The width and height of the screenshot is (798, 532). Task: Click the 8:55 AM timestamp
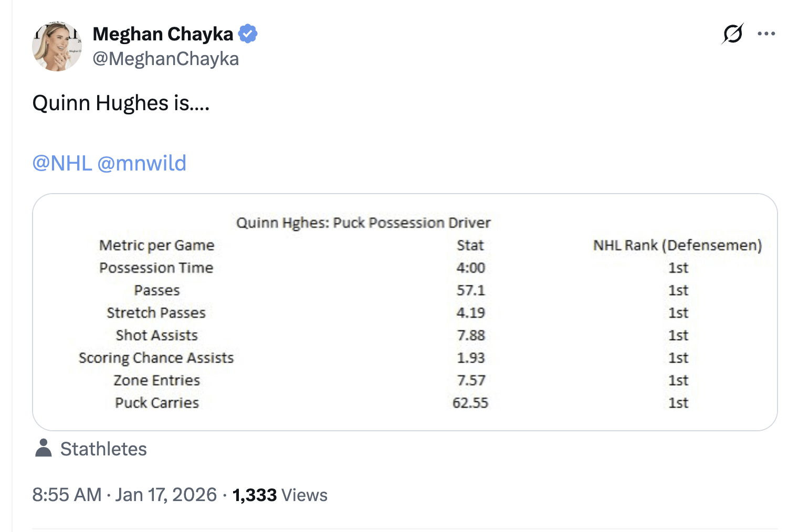(x=67, y=494)
